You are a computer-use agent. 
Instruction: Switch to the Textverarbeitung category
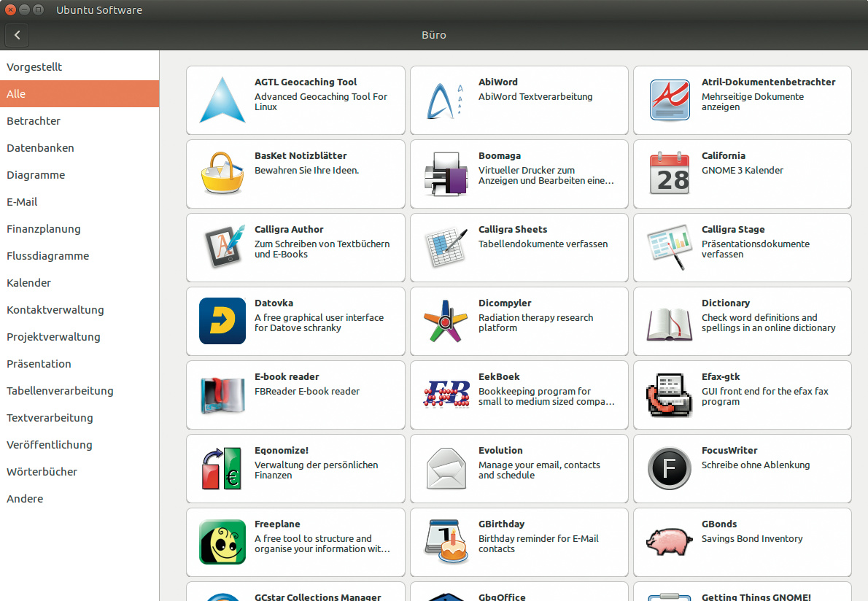point(50,418)
